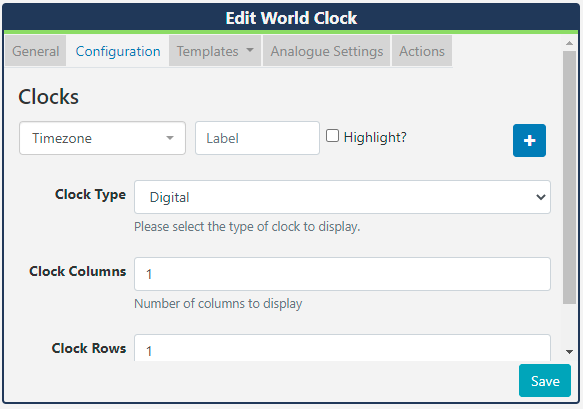Click the 'Number of columns to display' text
583x409 pixels.
[x=218, y=304]
